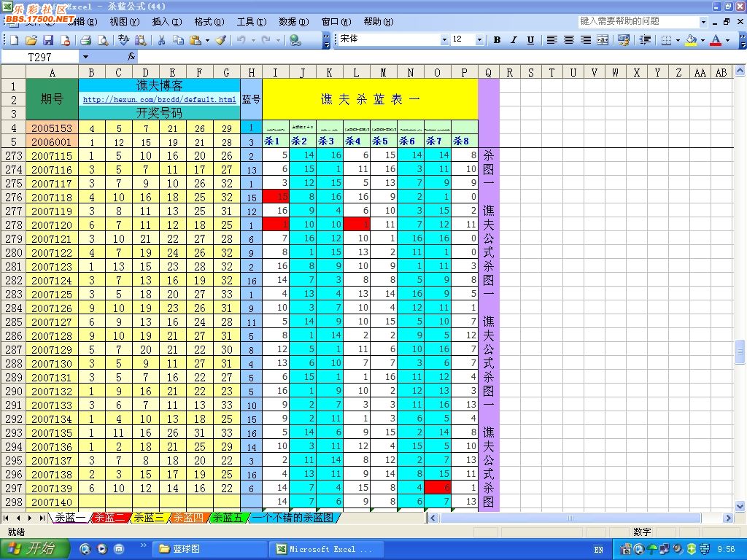Image resolution: width=747 pixels, height=560 pixels.
Task: Click the vertical scrollbar thumb
Action: [740, 352]
